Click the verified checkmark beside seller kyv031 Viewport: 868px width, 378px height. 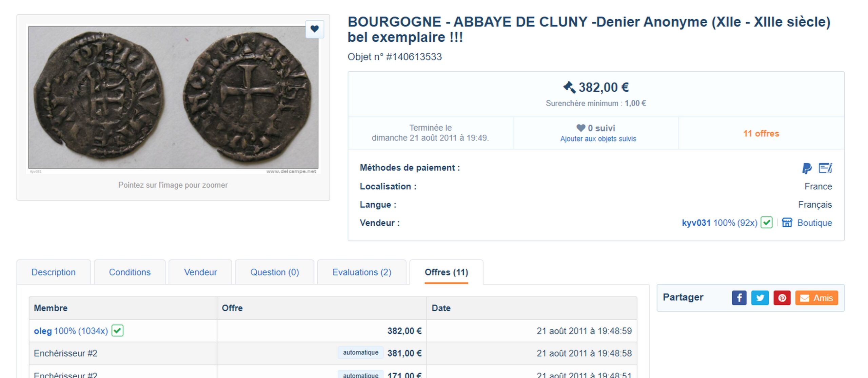click(766, 223)
